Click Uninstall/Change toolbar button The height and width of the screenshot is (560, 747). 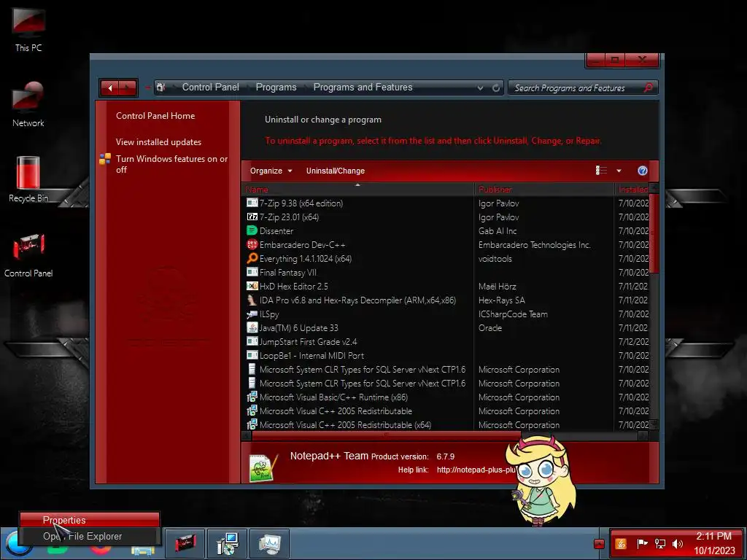coord(336,171)
